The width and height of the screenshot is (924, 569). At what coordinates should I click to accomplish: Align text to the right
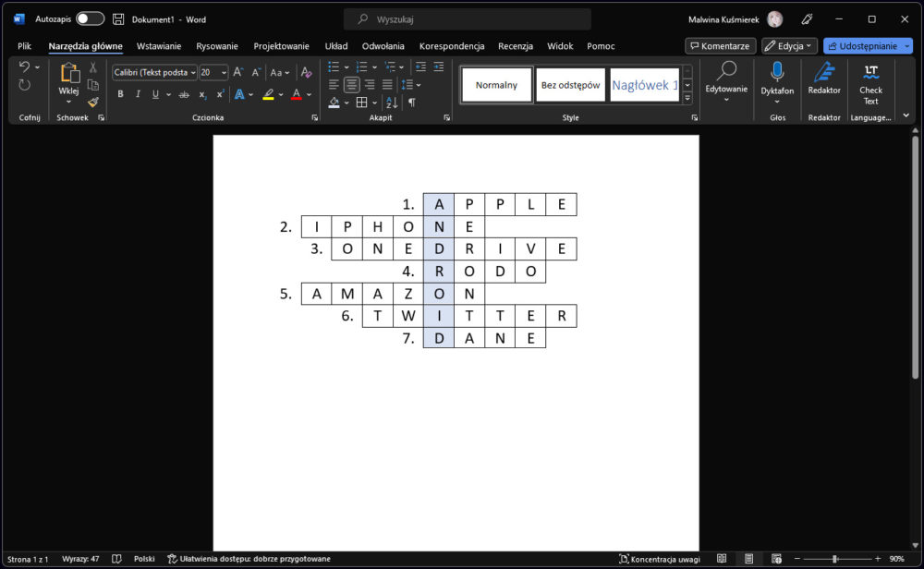click(x=370, y=85)
